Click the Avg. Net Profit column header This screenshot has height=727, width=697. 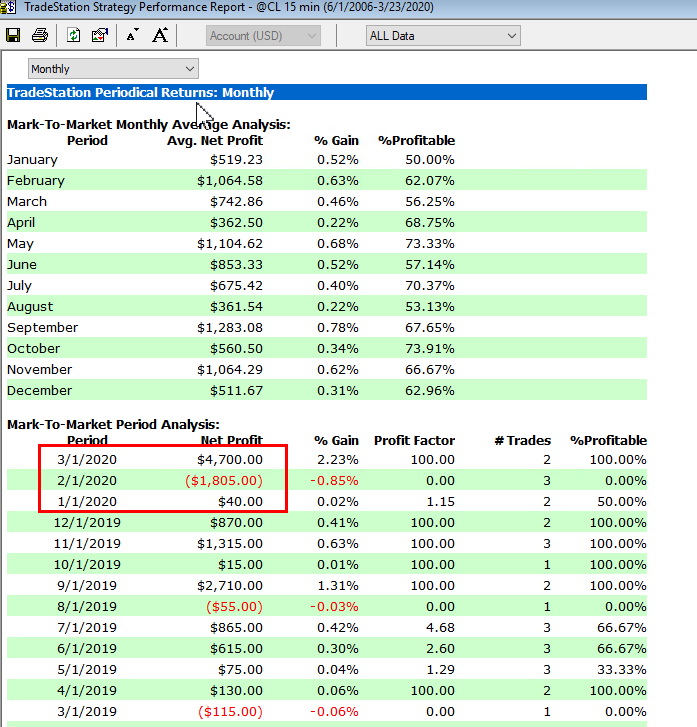(215, 141)
